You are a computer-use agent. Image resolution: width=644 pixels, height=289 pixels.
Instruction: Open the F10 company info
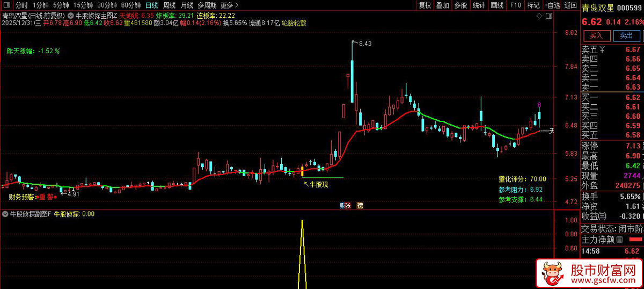coord(515,5)
